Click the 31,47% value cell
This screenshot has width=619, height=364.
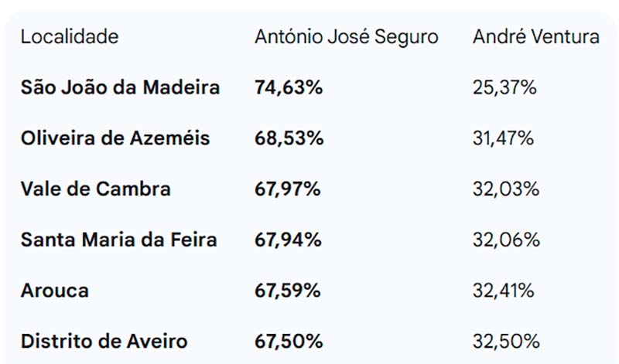pyautogui.click(x=503, y=138)
